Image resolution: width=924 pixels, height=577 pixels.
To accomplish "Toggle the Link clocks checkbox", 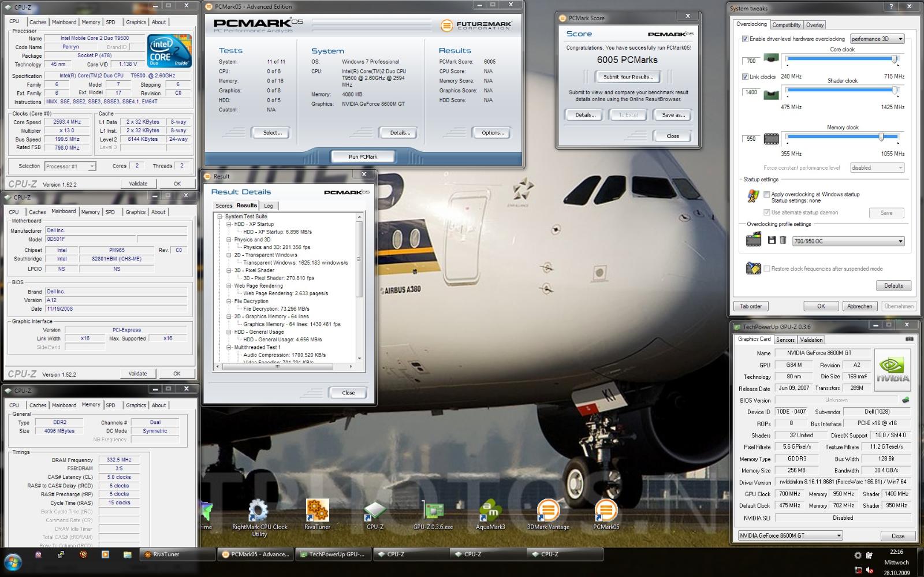I will (x=745, y=76).
